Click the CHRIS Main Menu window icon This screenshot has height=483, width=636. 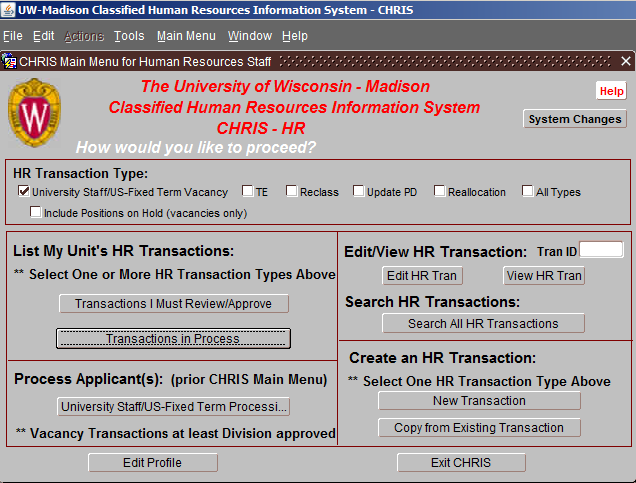pos(9,61)
